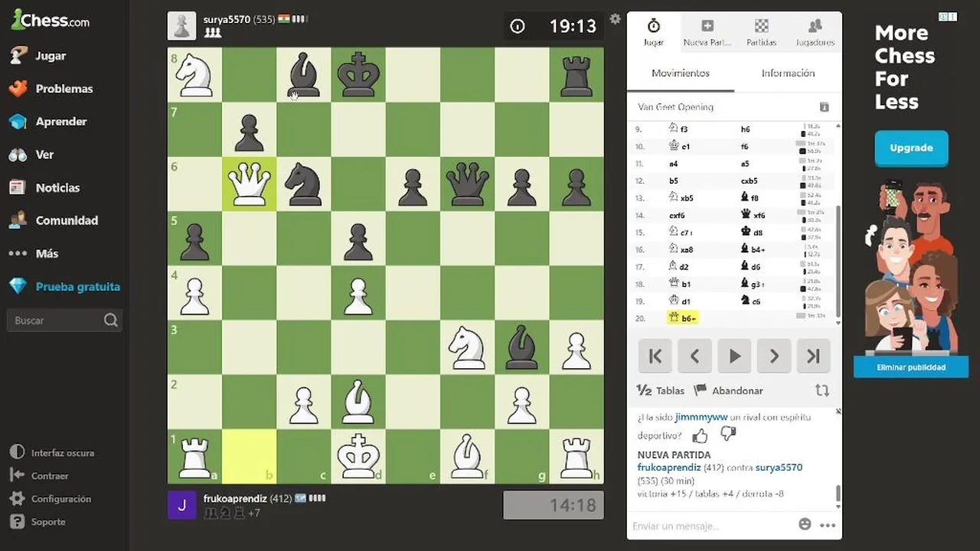Open surya5570 link in chat
Screen dimensions: 980x551
[x=779, y=468]
